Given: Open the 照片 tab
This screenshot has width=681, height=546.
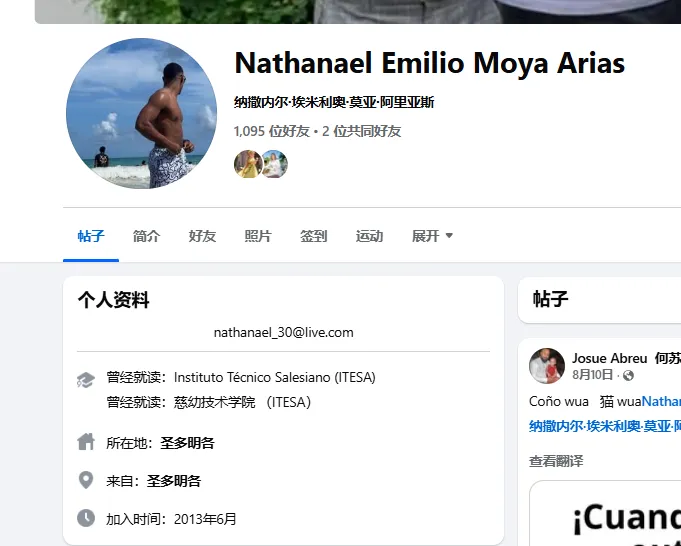Looking at the screenshot, I should click(x=258, y=236).
